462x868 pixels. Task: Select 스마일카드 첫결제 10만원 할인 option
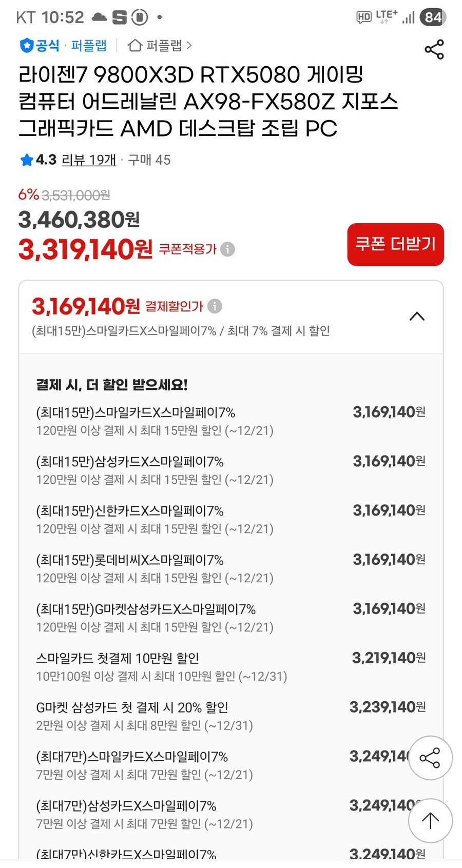click(117, 658)
